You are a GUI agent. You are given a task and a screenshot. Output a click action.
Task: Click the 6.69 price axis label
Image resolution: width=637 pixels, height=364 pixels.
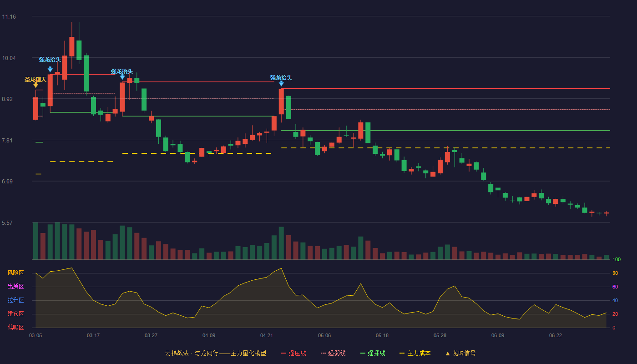pyautogui.click(x=7, y=182)
